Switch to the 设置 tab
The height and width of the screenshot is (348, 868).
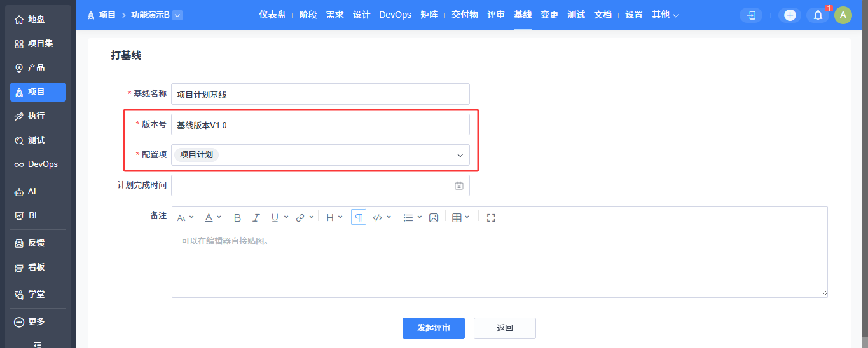coord(634,15)
